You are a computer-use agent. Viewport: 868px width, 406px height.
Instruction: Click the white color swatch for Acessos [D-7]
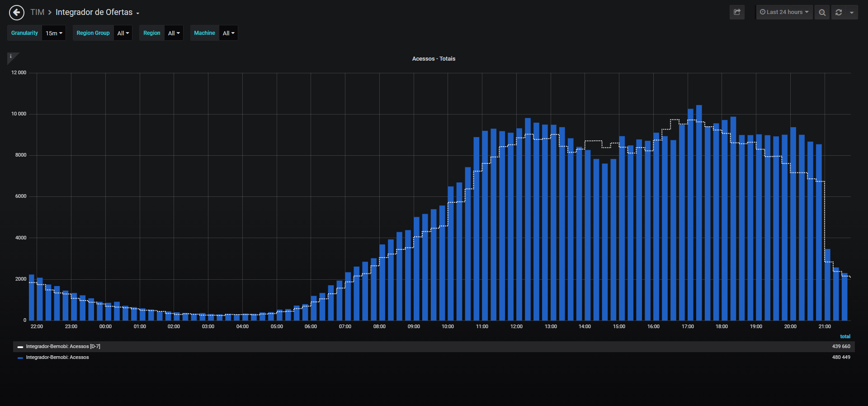pos(20,347)
